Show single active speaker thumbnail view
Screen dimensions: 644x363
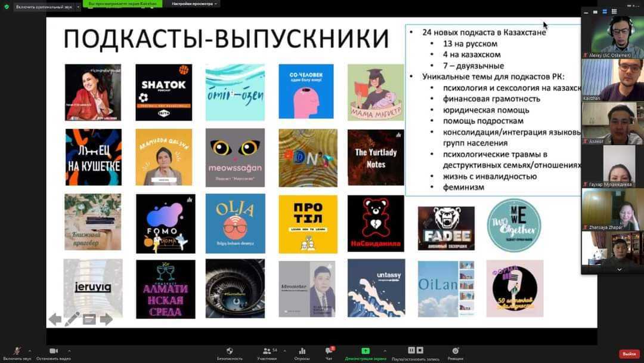click(x=595, y=12)
